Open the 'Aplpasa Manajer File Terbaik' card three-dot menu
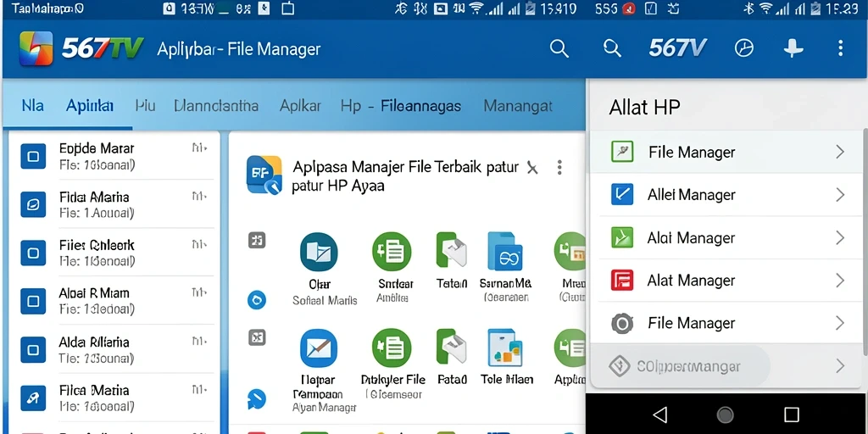868x434 pixels. pyautogui.click(x=559, y=167)
